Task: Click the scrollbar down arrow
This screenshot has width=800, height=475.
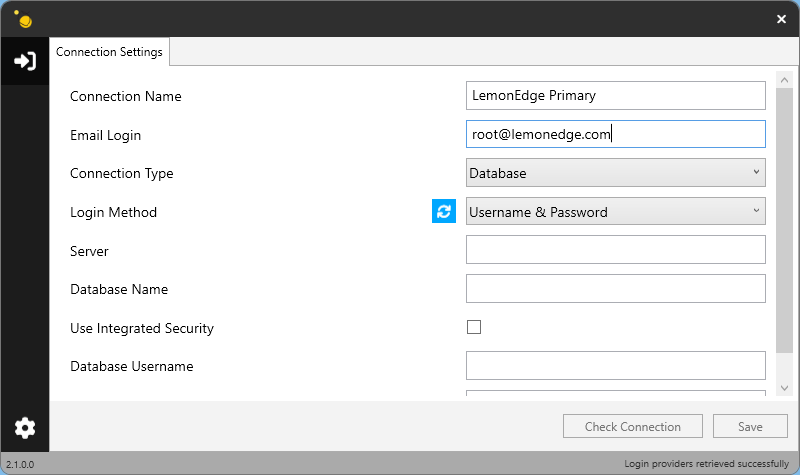Action: (784, 388)
